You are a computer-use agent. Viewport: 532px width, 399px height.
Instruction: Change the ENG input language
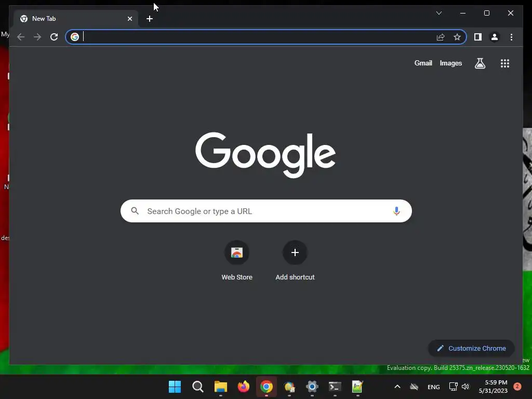click(434, 387)
